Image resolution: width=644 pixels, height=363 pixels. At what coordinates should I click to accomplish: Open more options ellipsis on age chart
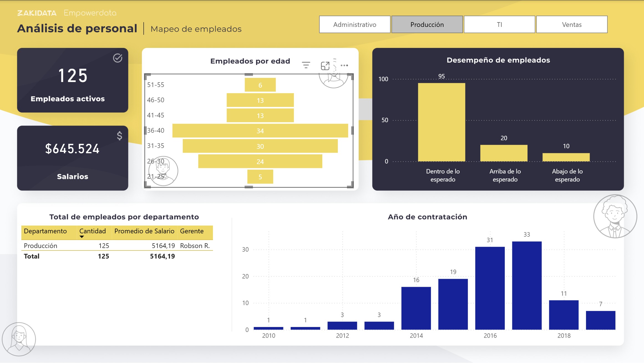(344, 65)
